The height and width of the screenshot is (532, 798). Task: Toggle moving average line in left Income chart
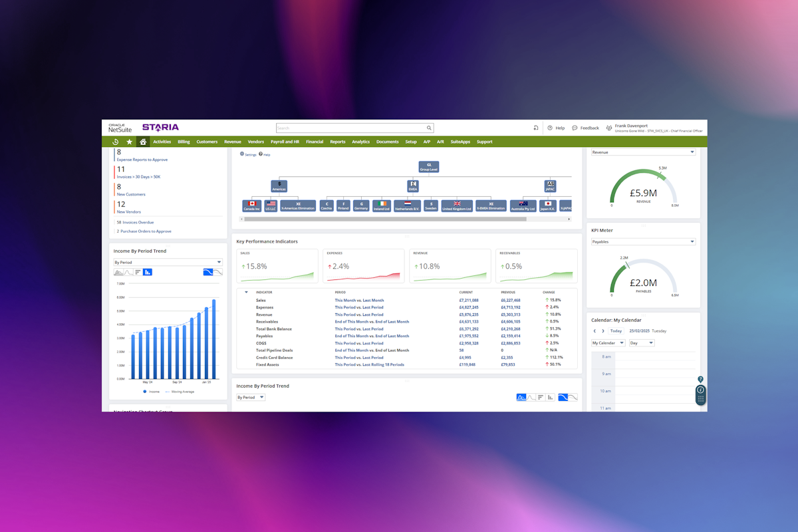(x=182, y=392)
